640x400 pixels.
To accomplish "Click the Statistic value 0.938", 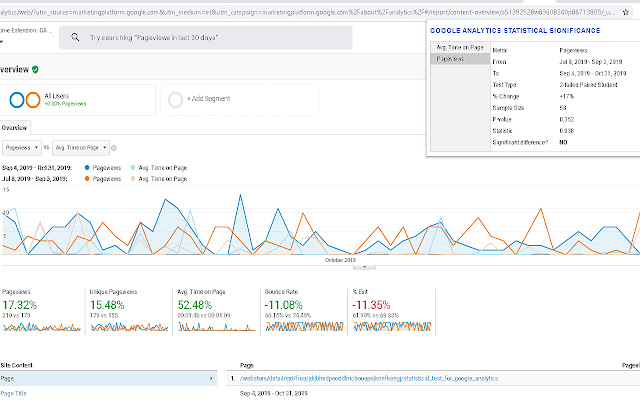I will click(x=567, y=131).
